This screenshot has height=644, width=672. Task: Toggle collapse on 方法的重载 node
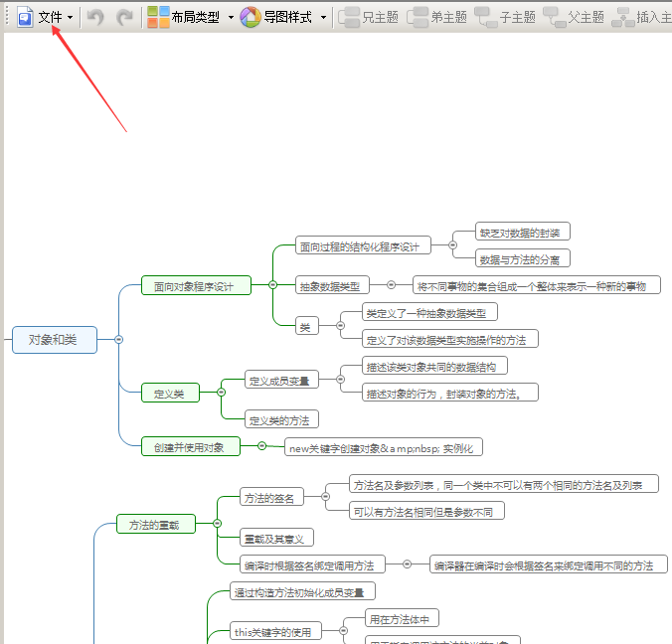click(217, 524)
